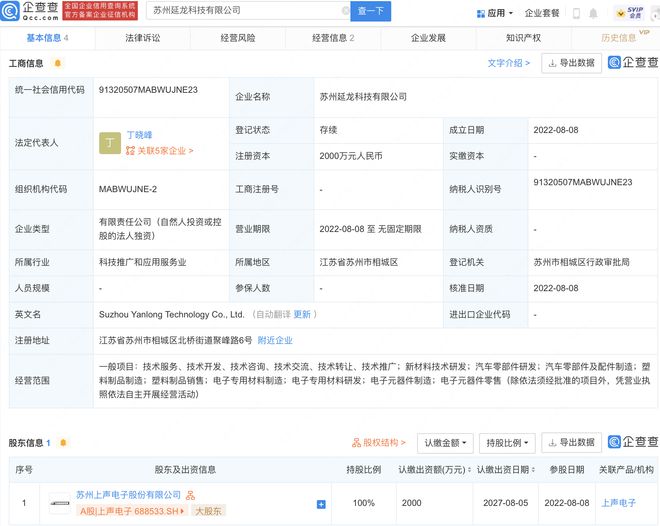Switch to the 知识产权 tab

[523, 38]
